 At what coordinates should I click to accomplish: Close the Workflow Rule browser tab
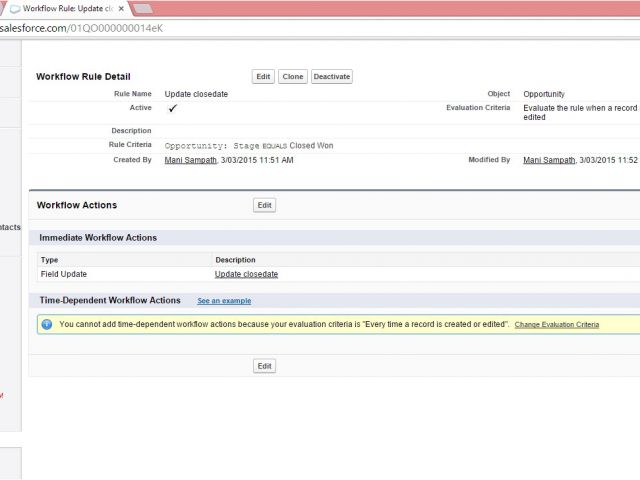click(x=121, y=8)
